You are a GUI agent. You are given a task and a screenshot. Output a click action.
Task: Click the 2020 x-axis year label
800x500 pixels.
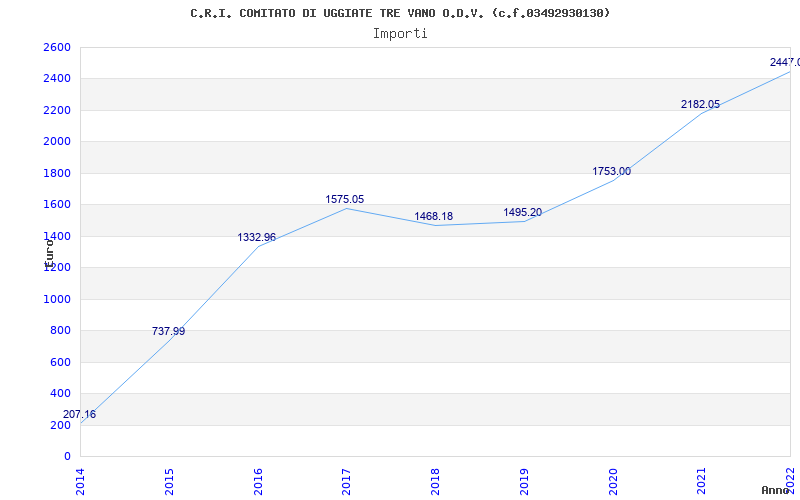click(x=613, y=482)
